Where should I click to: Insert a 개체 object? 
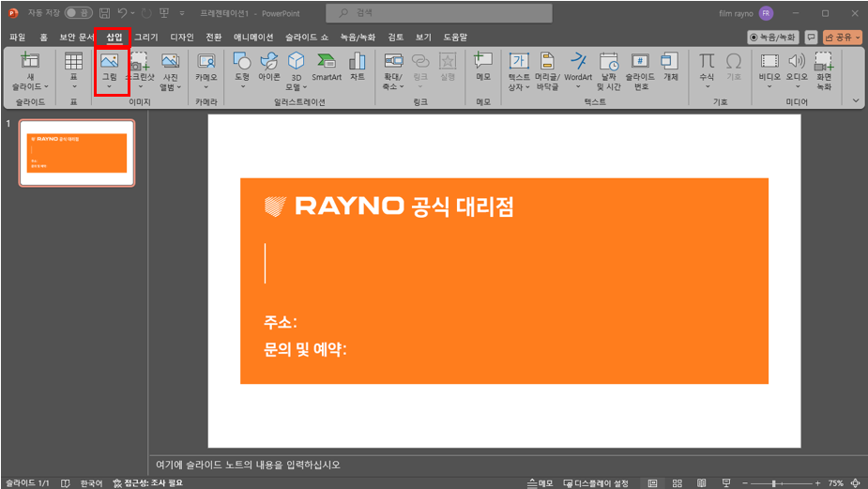[x=670, y=68]
